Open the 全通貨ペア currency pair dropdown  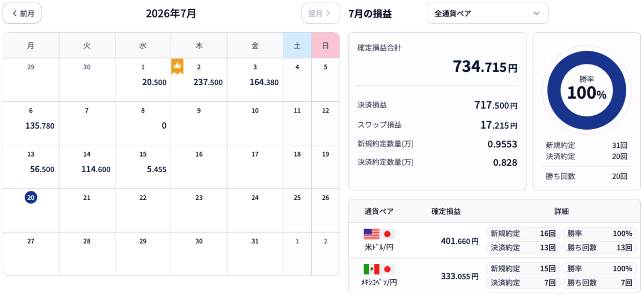[488, 13]
